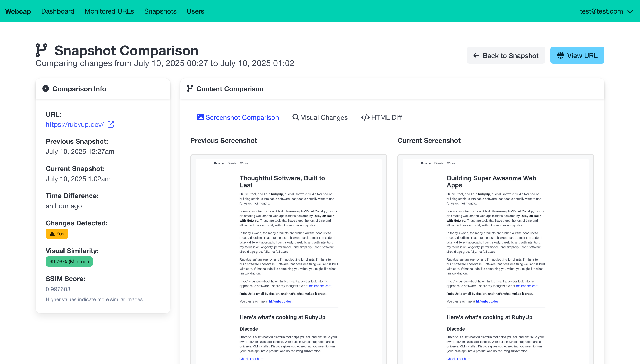Image resolution: width=640 pixels, height=364 pixels.
Task: Click the yellow Yes changes badge
Action: 57,233
